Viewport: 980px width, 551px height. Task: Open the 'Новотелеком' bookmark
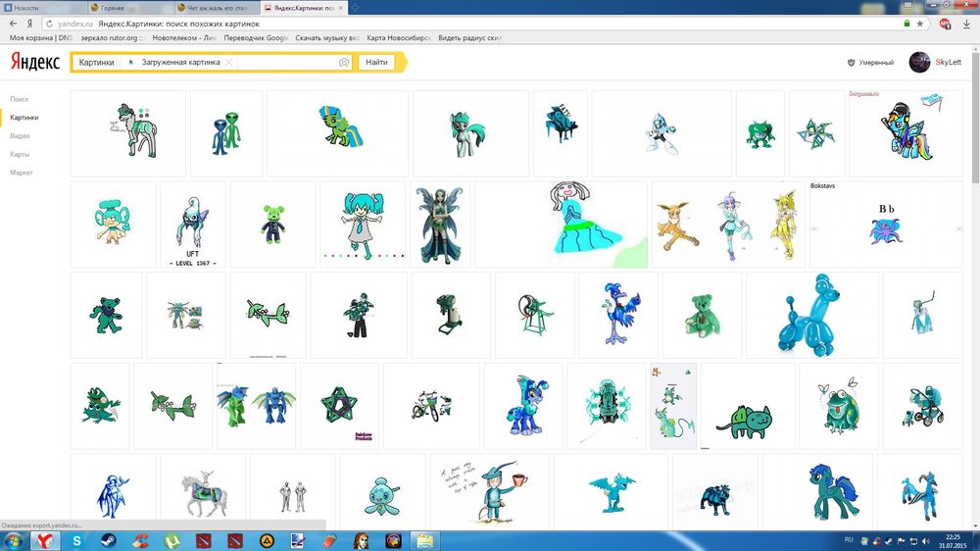pyautogui.click(x=184, y=38)
